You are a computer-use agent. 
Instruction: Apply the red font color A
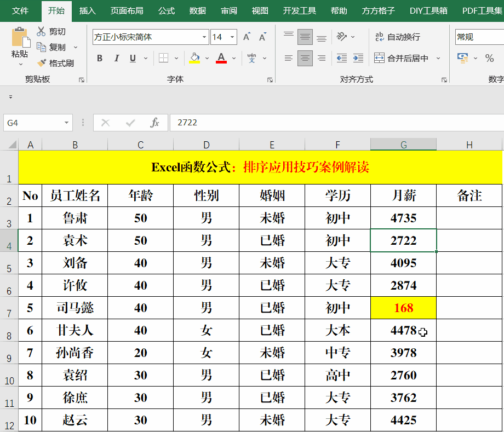(221, 58)
